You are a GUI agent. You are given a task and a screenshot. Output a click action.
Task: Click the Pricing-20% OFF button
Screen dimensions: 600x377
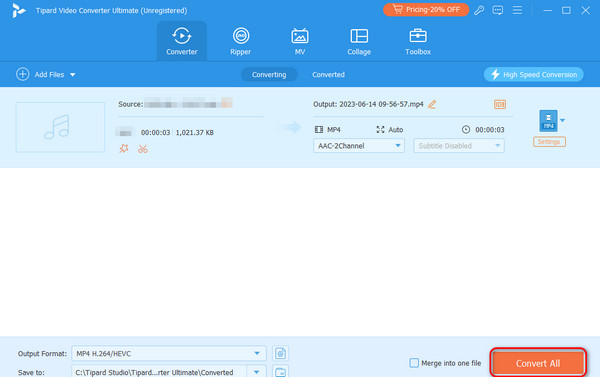(426, 10)
